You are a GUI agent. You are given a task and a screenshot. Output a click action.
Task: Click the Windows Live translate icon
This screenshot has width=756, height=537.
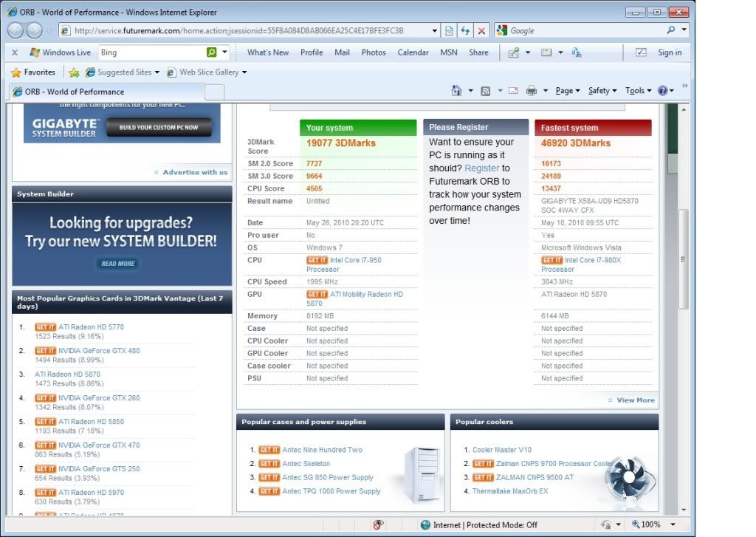tap(576, 52)
